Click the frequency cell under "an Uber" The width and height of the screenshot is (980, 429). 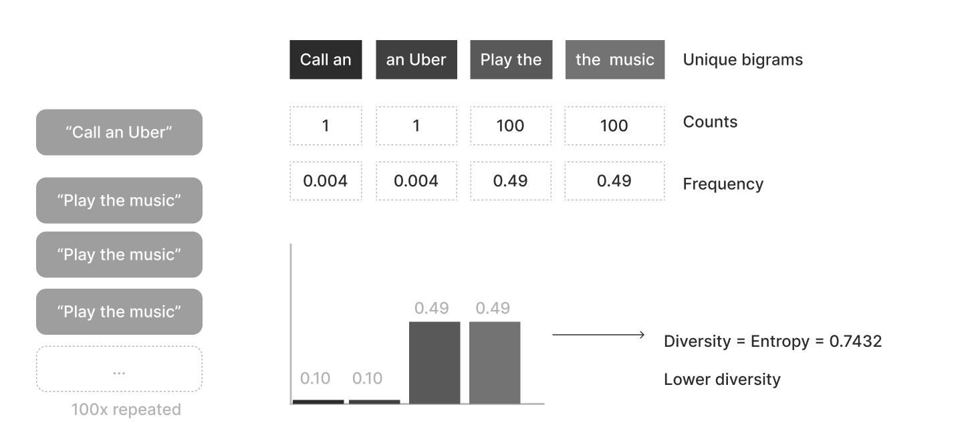click(x=416, y=180)
